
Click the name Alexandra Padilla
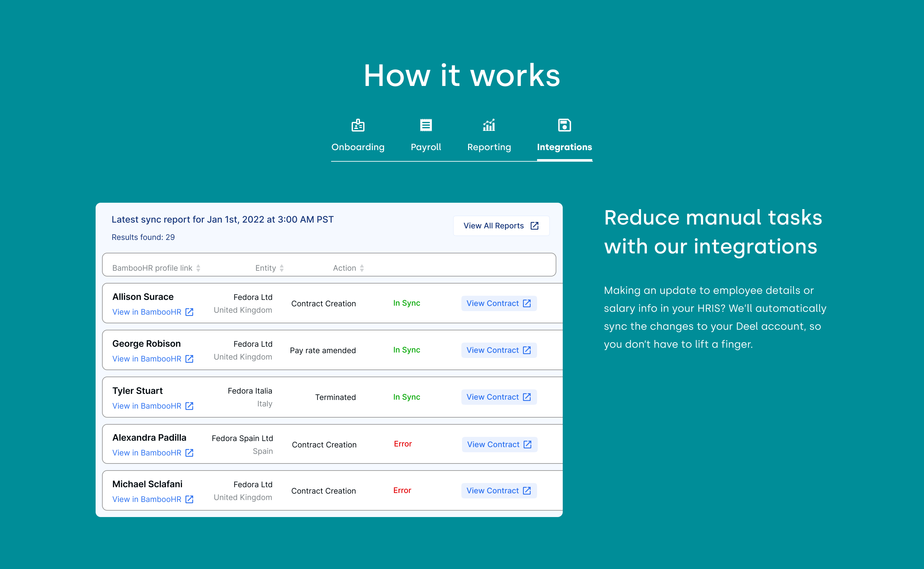click(149, 438)
